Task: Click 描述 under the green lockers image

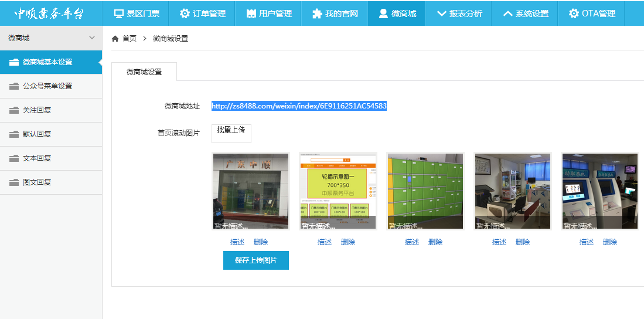Action: (x=412, y=242)
